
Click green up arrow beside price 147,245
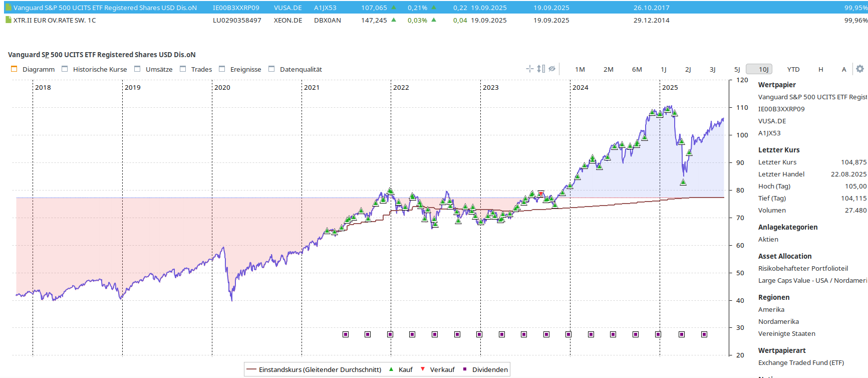click(394, 20)
